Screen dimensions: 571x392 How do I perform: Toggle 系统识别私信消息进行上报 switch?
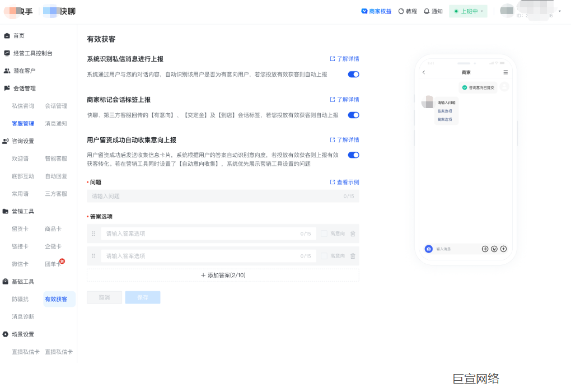[x=353, y=74]
